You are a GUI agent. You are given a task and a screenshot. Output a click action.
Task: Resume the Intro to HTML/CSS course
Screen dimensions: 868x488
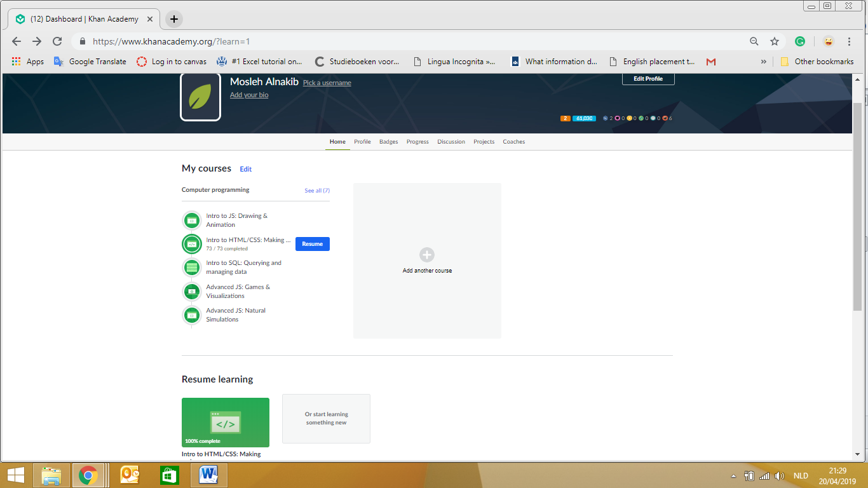click(313, 244)
